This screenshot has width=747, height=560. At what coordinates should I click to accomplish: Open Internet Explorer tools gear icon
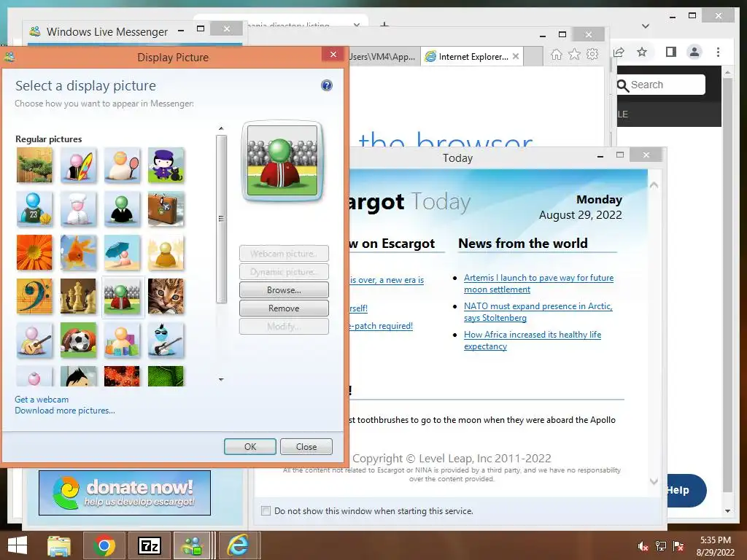coord(592,54)
